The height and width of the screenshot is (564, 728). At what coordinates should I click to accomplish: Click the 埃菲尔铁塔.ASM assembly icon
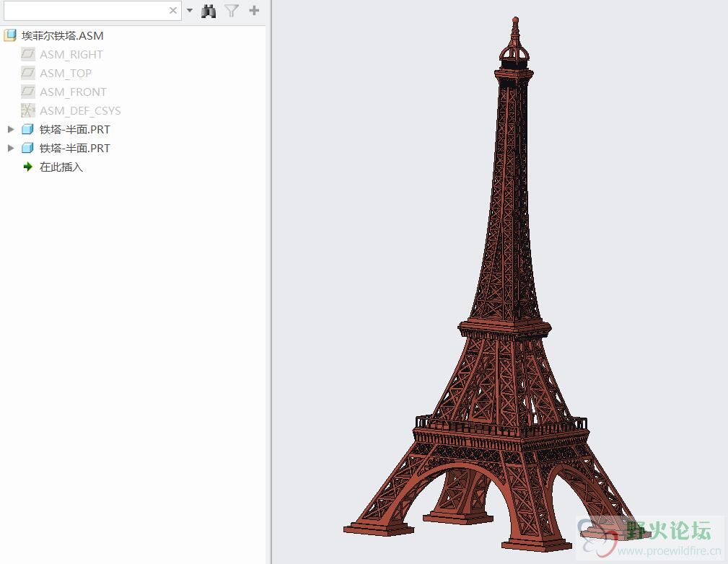pos(10,35)
